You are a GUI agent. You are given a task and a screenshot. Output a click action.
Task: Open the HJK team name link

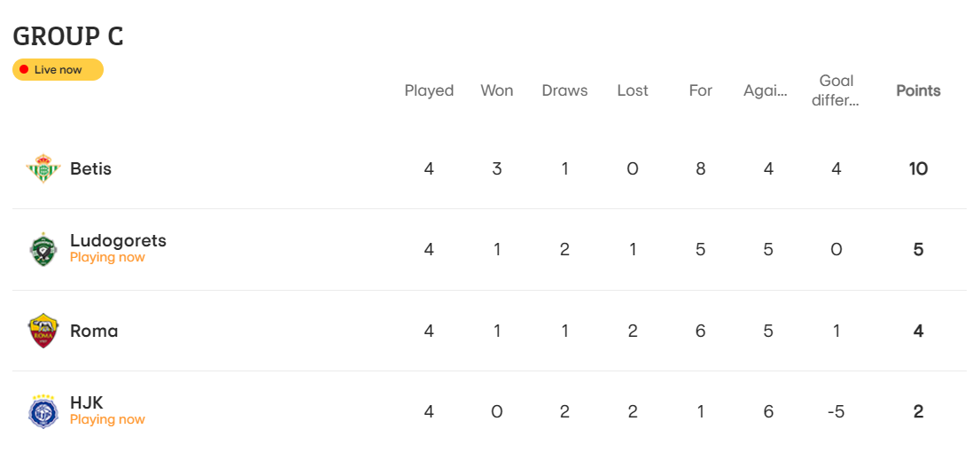[x=86, y=402]
